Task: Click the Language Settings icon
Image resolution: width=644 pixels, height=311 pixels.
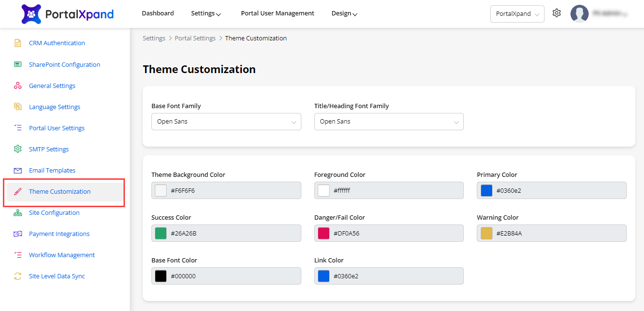Action: point(18,107)
